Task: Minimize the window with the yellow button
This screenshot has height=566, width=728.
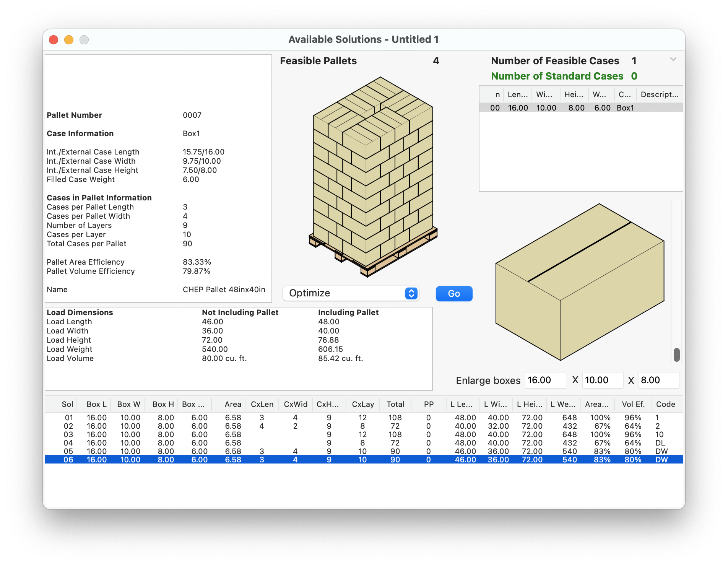Action: click(x=69, y=40)
